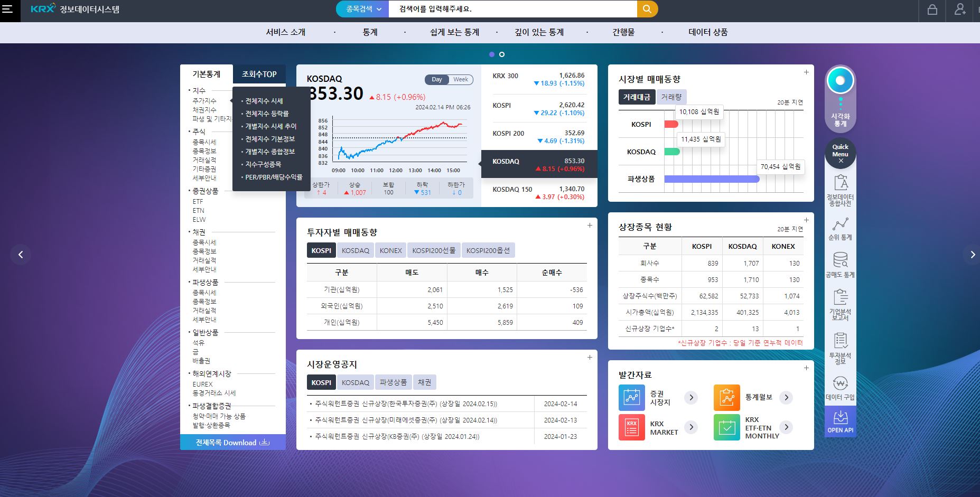This screenshot has height=497, width=980.
Task: Open the hamburger main menu
Action: 7,9
